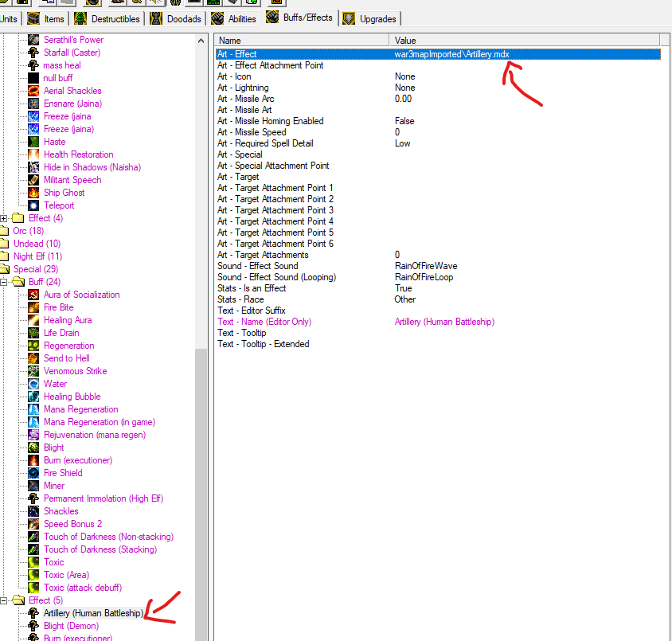Open the Upgrades tab
Image resolution: width=672 pixels, height=641 pixels.
point(369,19)
